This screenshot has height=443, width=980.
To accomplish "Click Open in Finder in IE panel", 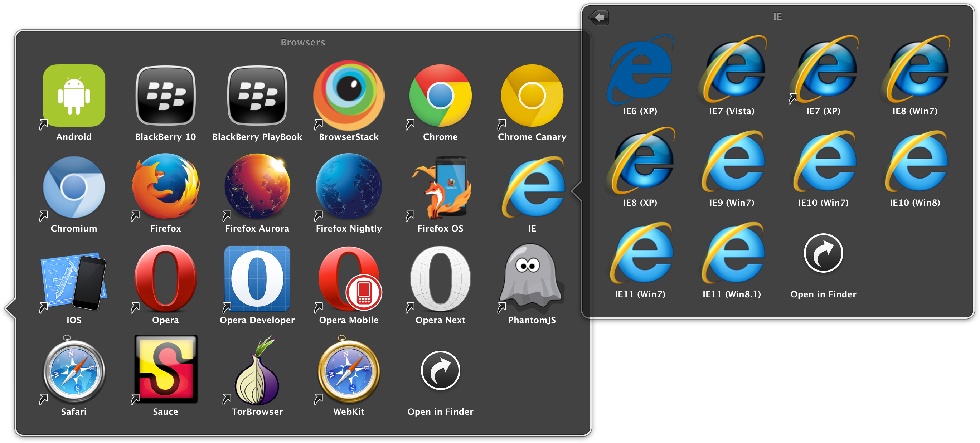I will pyautogui.click(x=823, y=253).
